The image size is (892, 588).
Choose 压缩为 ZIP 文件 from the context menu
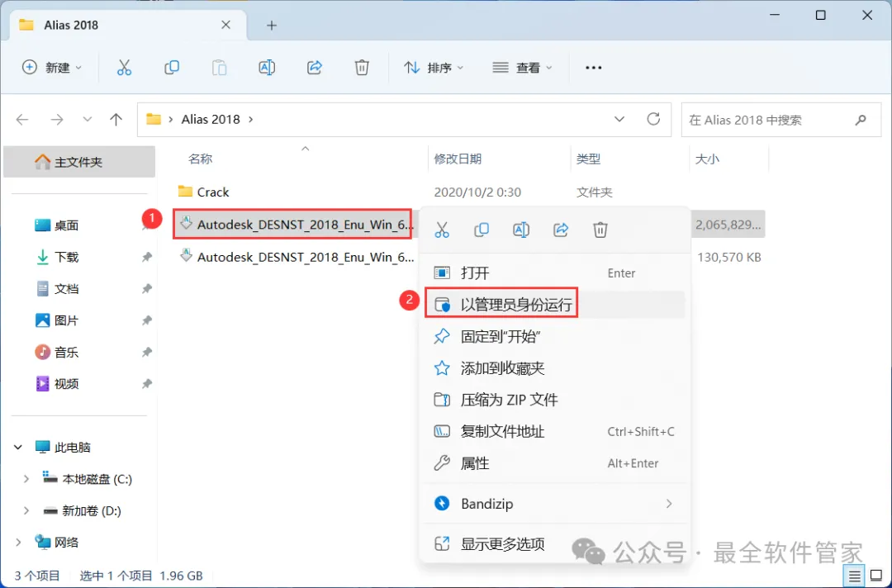[555, 400]
